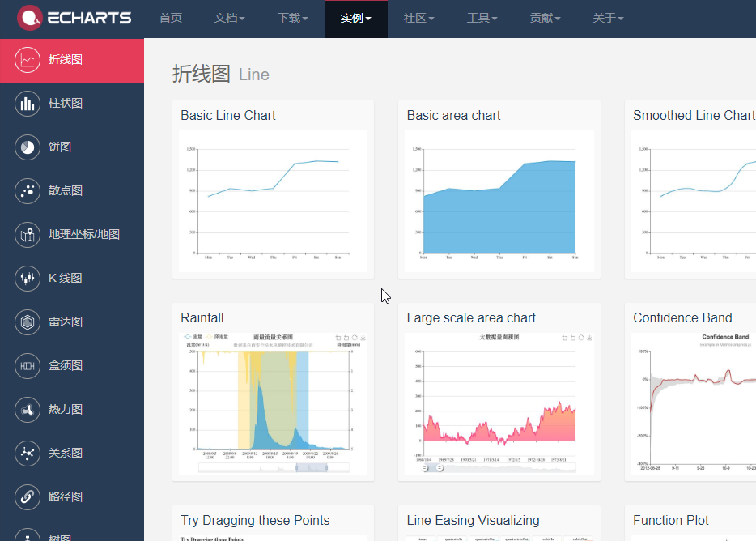Expand the 下载 dropdown menu
Image resolution: width=756 pixels, height=541 pixels.
pyautogui.click(x=292, y=18)
